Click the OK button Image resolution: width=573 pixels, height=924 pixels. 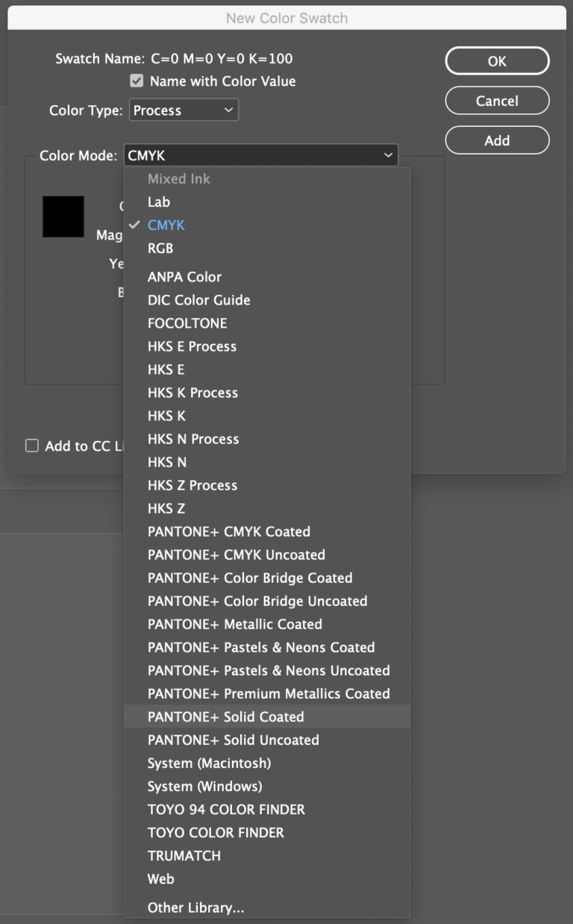(497, 61)
